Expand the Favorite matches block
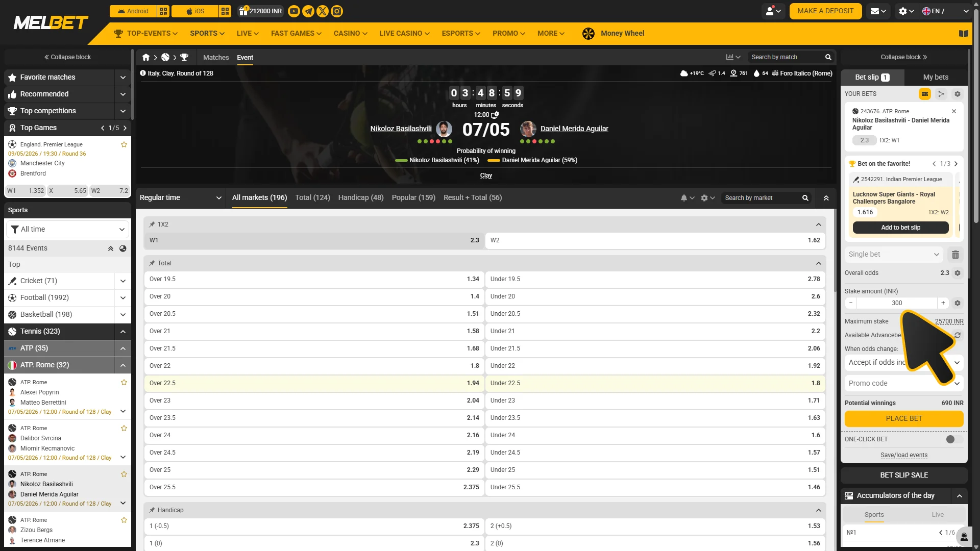Image resolution: width=980 pixels, height=551 pixels. pos(123,78)
